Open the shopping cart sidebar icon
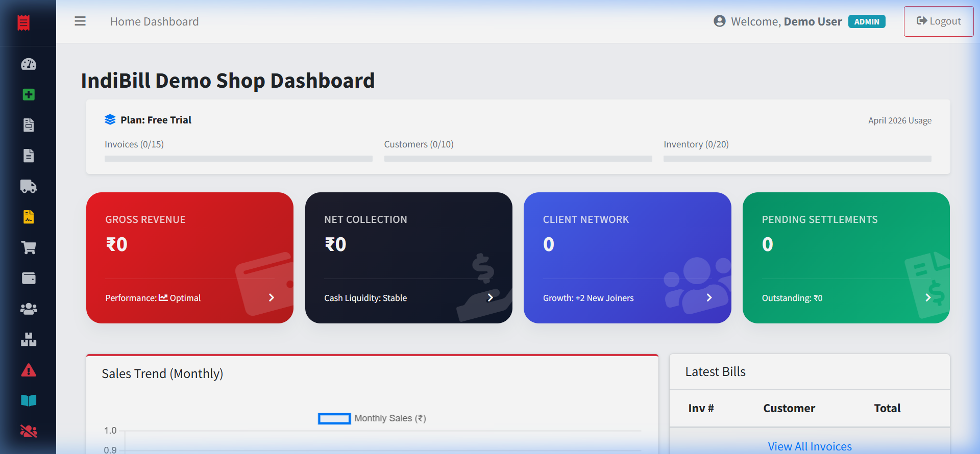 tap(29, 248)
